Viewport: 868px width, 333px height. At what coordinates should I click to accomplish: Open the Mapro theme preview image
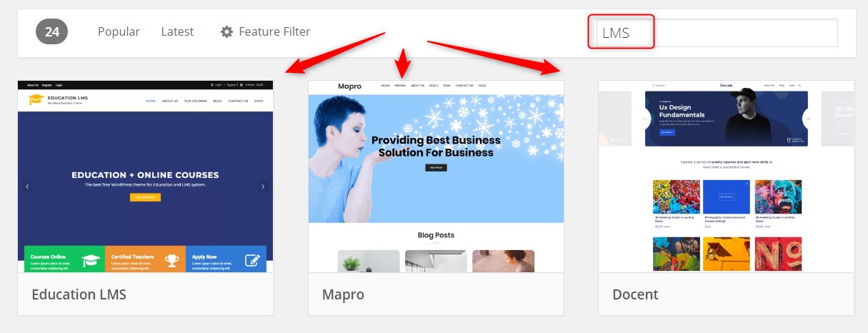(436, 176)
